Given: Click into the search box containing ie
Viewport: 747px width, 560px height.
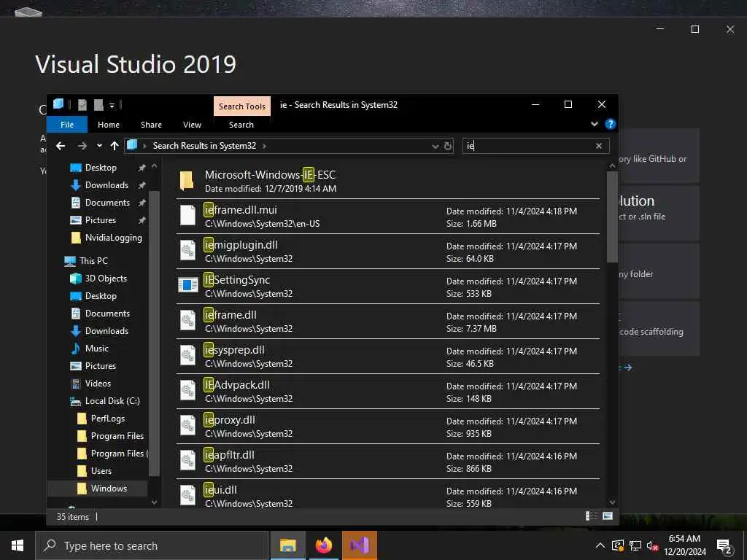Looking at the screenshot, I should click(x=528, y=146).
